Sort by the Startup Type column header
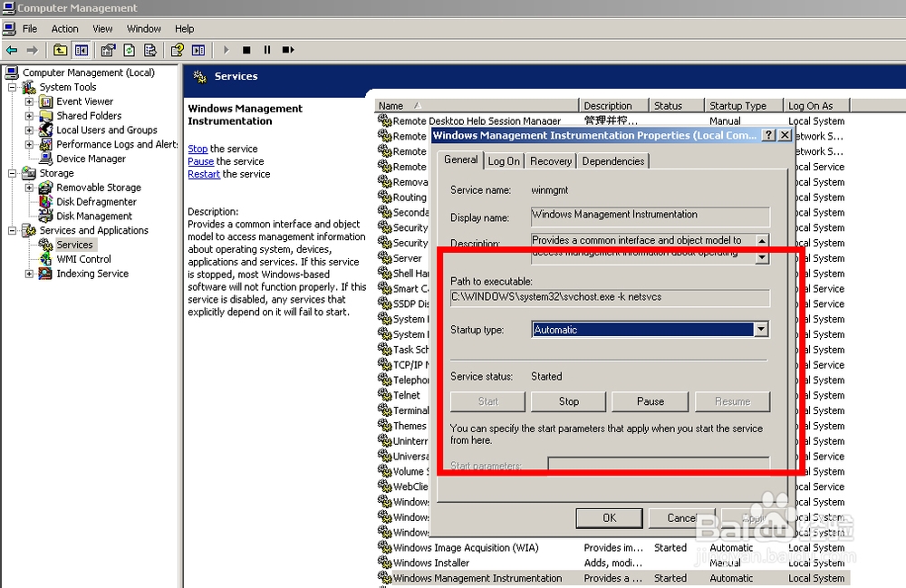This screenshot has width=906, height=588. click(x=744, y=106)
